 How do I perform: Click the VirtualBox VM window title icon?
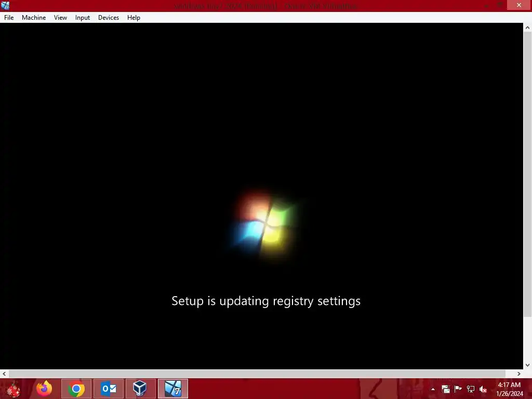(x=5, y=5)
